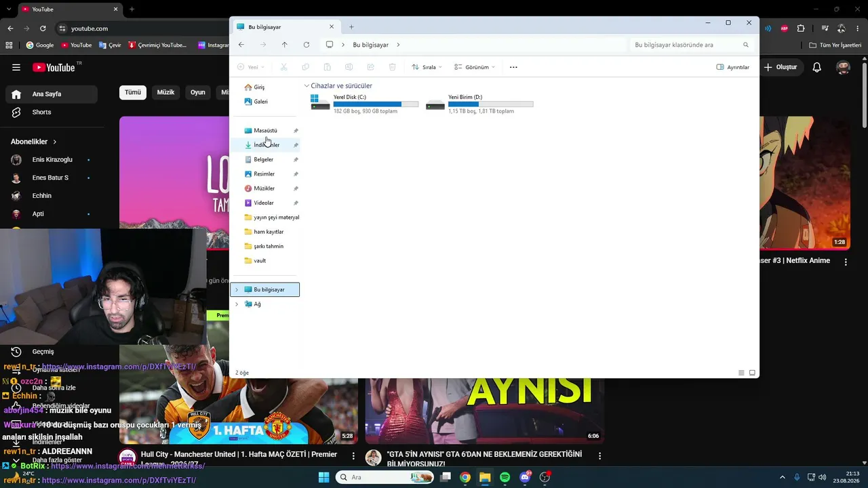The width and height of the screenshot is (868, 488).
Task: Expand the Ağ network tree node
Action: click(x=237, y=304)
